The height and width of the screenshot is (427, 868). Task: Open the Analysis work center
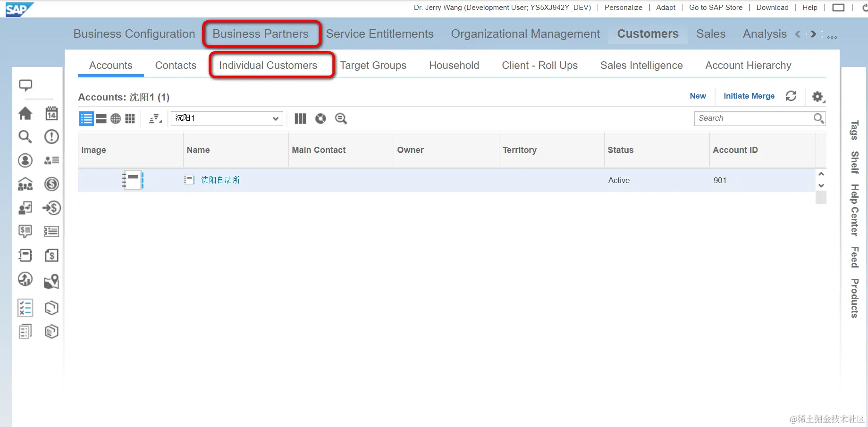point(765,34)
